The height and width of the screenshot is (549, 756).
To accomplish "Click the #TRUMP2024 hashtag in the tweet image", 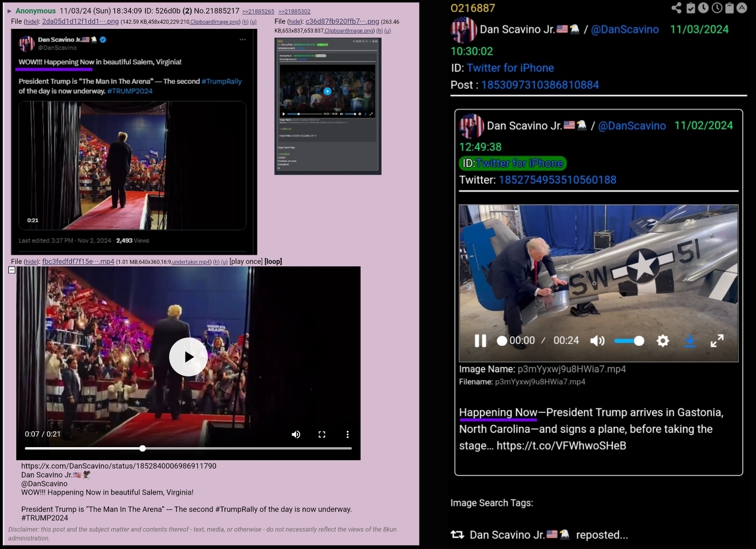I will pos(130,91).
